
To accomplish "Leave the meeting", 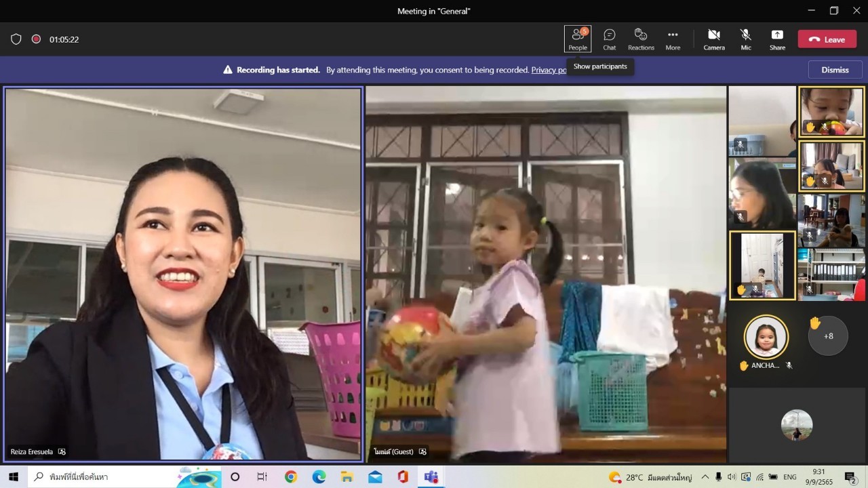I will pyautogui.click(x=827, y=39).
